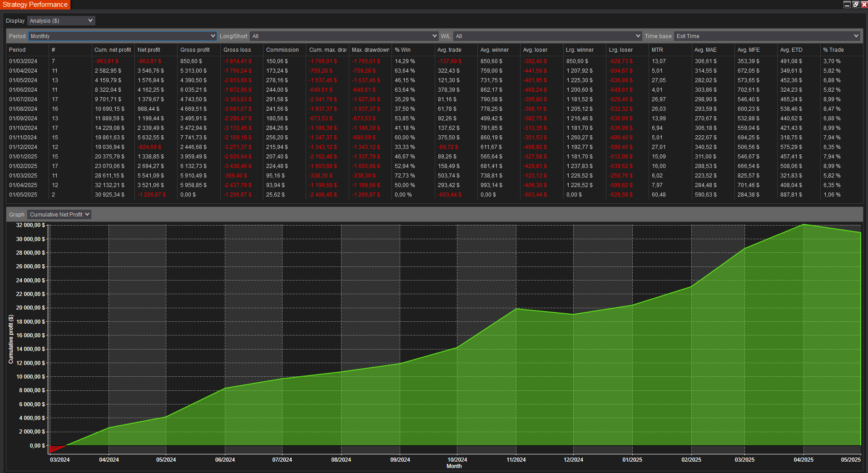This screenshot has width=868, height=473.
Task: Sort by Net profit column header
Action: 156,50
